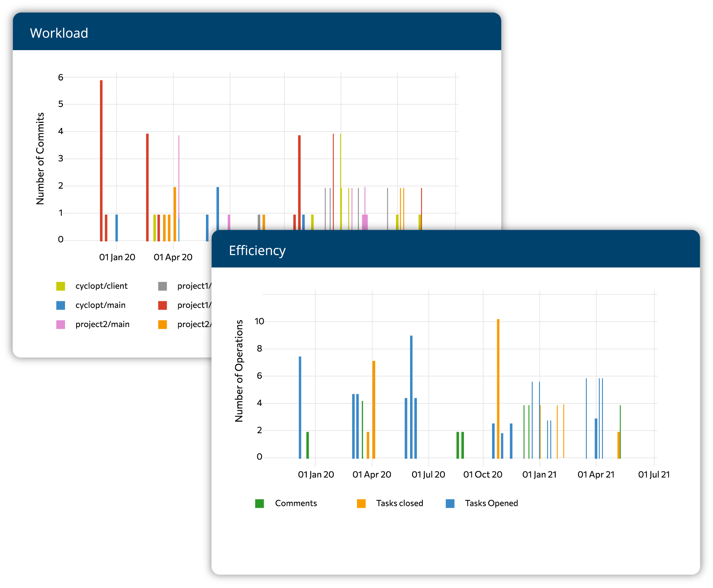
Task: Click the 01 Jul 20 tick in Efficiency chart
Action: pos(428,475)
